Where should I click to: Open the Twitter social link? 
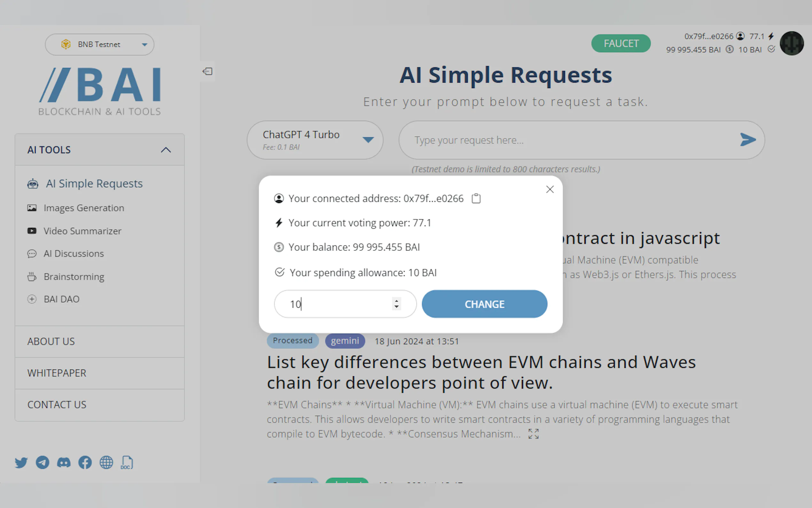click(21, 463)
